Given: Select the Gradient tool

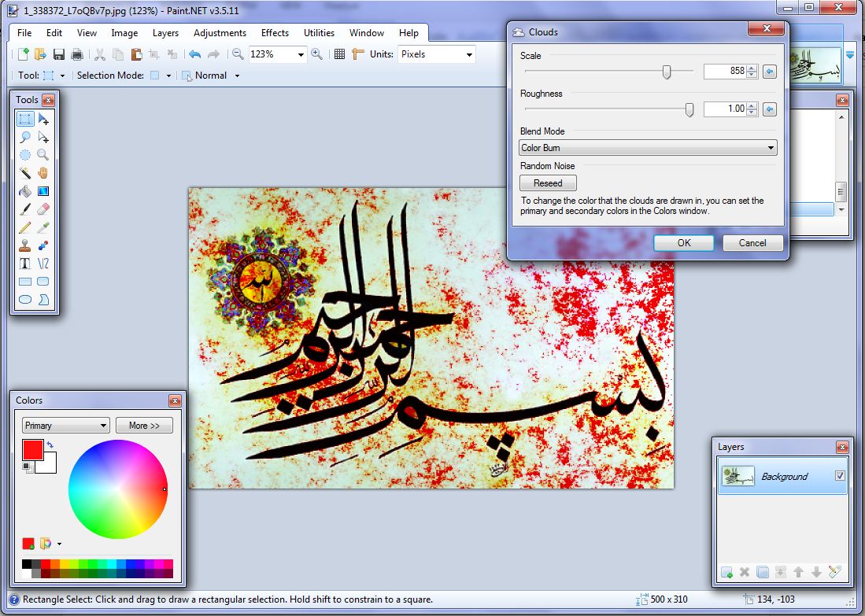Looking at the screenshot, I should (x=43, y=191).
